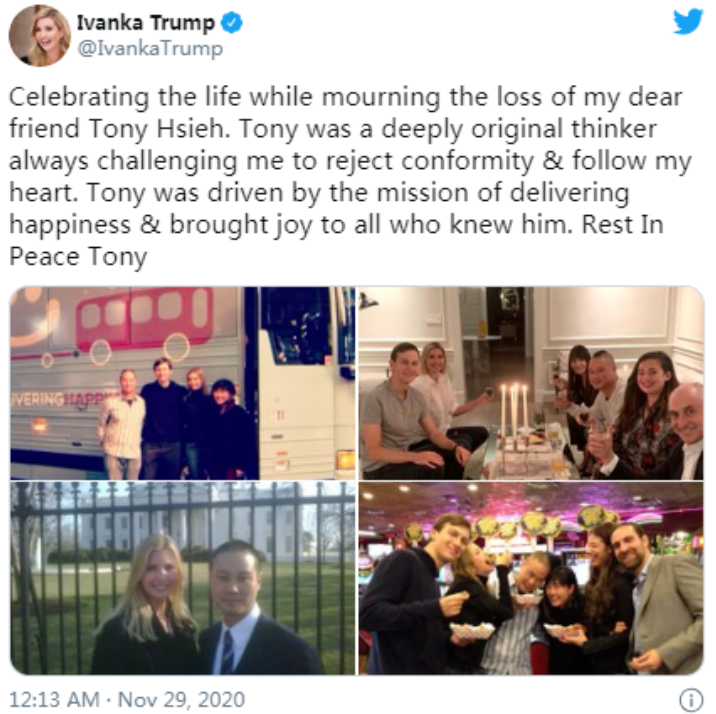The height and width of the screenshot is (714, 716).
Task: Click the Ivanka Trump display name
Action: (146, 23)
